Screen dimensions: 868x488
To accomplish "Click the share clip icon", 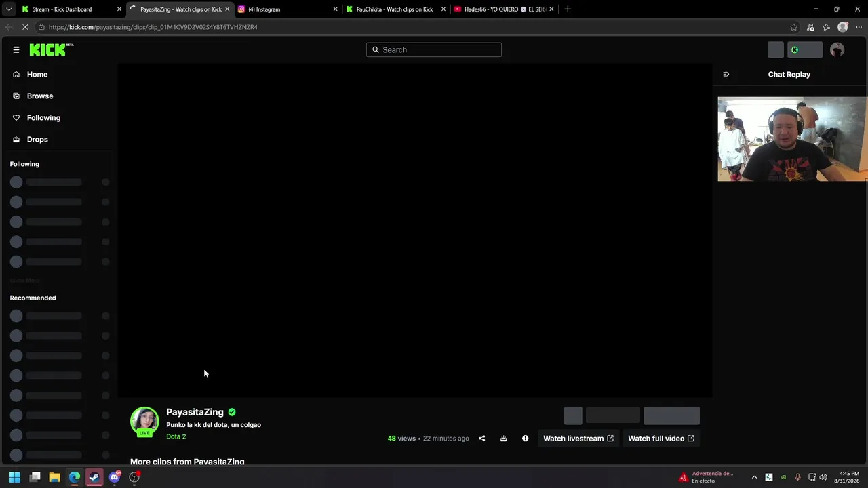I will click(x=481, y=439).
